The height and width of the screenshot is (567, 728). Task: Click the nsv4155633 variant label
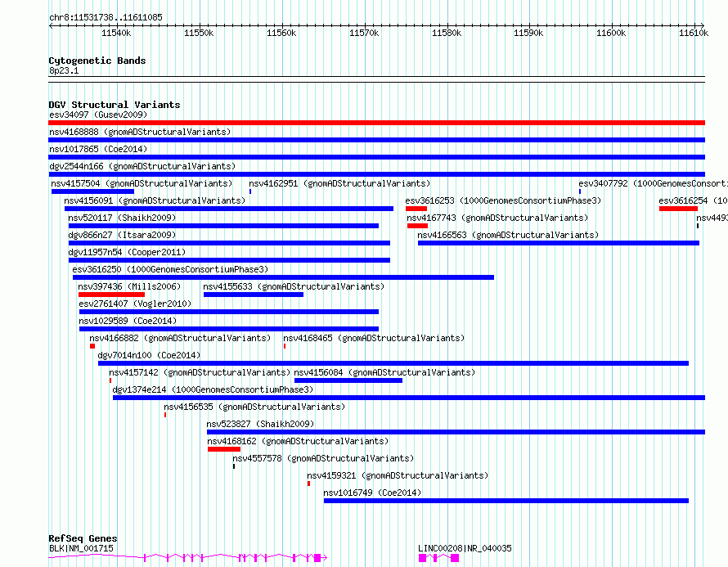click(x=294, y=286)
